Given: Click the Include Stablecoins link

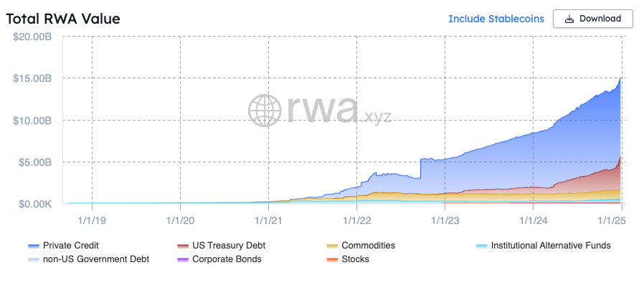Looking at the screenshot, I should tap(496, 19).
